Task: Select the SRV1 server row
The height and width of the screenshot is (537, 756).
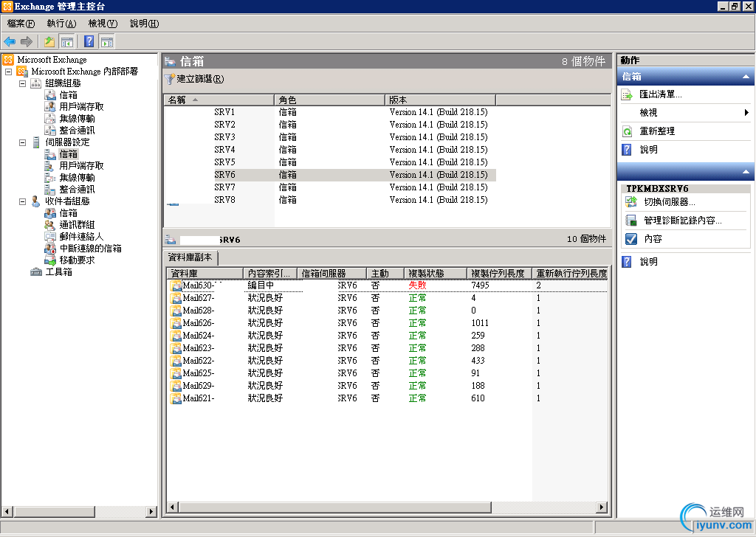Action: coord(330,112)
